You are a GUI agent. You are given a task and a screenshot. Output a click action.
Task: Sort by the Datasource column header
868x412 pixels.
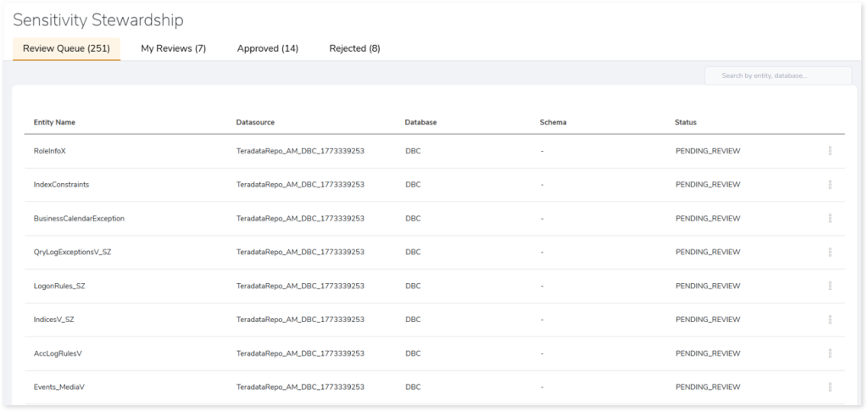[x=255, y=123]
